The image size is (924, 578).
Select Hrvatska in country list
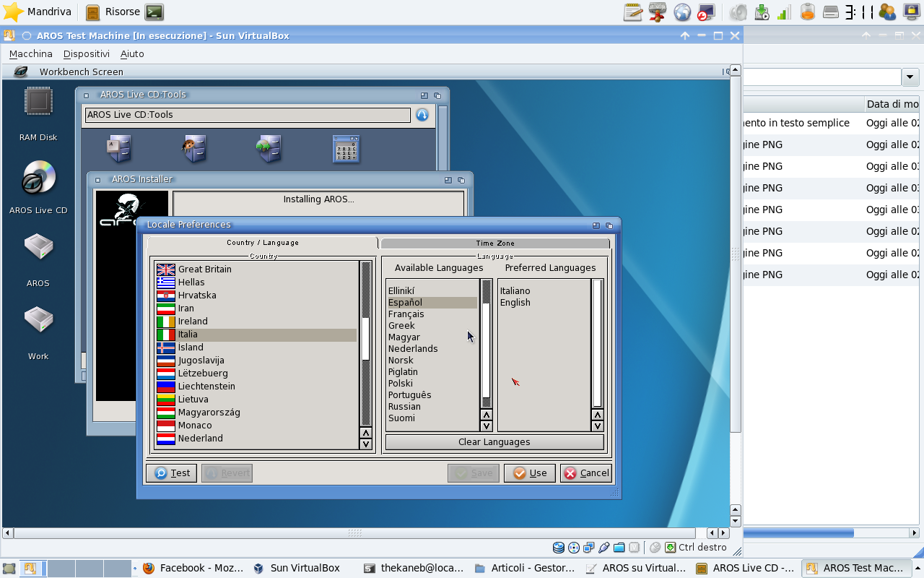point(256,296)
